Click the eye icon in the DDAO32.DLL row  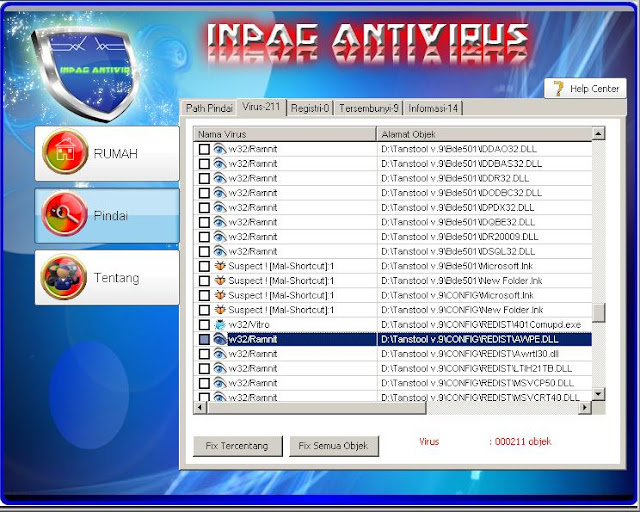point(220,149)
